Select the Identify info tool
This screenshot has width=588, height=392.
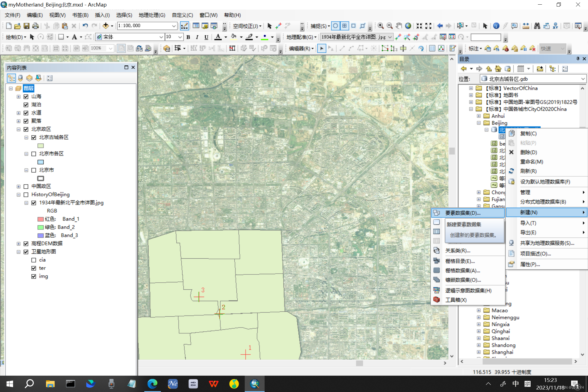tap(496, 26)
